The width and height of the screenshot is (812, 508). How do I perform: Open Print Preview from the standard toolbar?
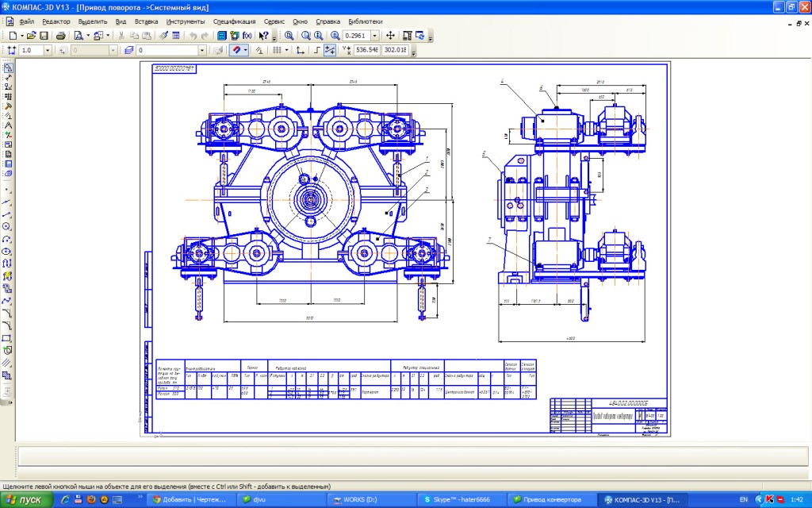coord(79,36)
